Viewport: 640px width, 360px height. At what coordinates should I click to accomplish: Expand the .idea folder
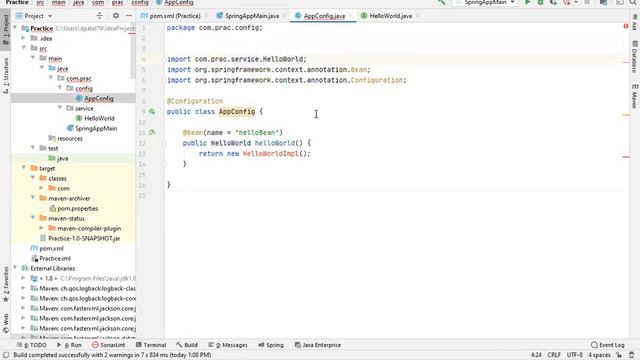[24, 38]
